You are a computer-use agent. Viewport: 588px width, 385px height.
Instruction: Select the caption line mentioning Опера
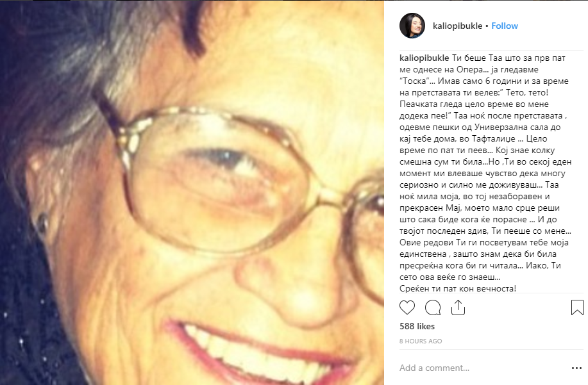point(469,70)
